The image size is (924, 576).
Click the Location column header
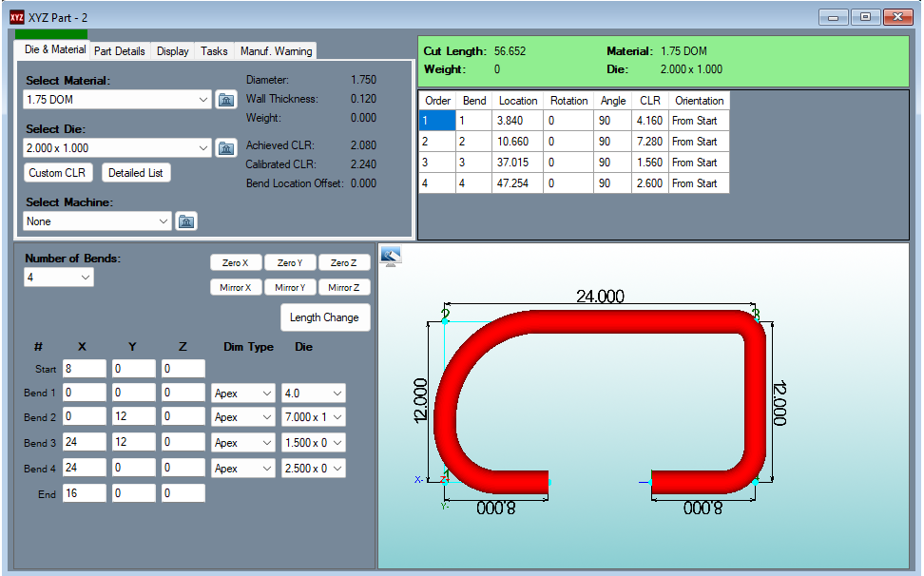518,101
